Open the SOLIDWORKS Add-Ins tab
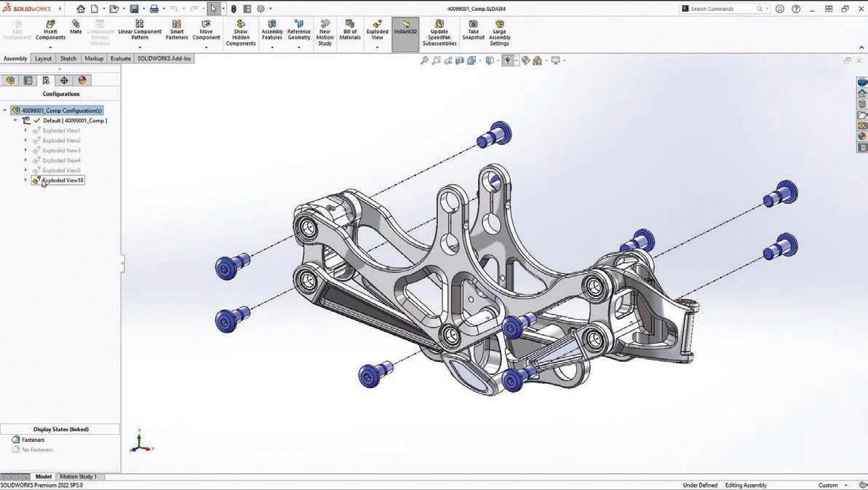868x490 pixels. [164, 59]
